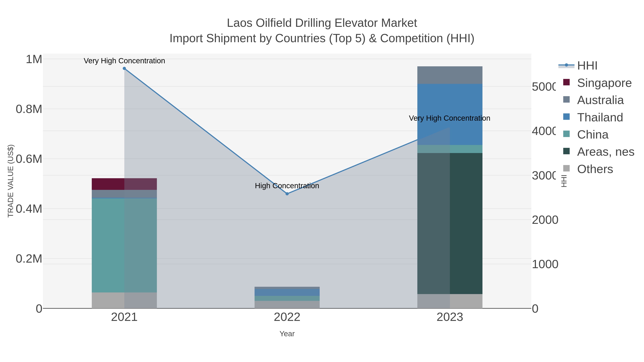644x362 pixels.
Task: Click the 2021 Singapore bar segment
Action: pos(124,184)
